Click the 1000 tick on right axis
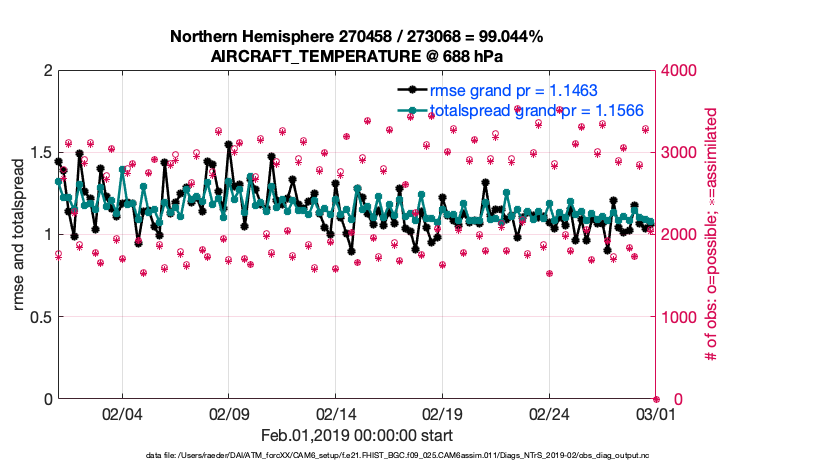 click(680, 317)
